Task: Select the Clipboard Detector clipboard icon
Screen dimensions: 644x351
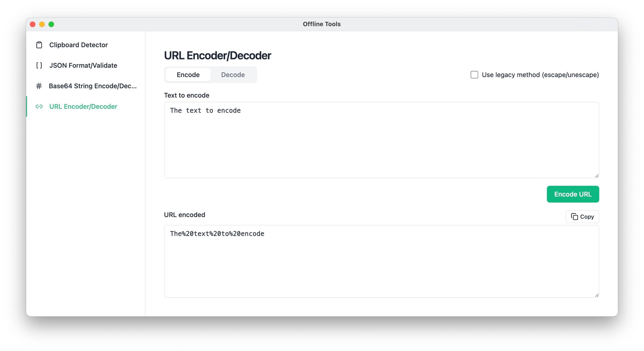Action: (x=39, y=45)
